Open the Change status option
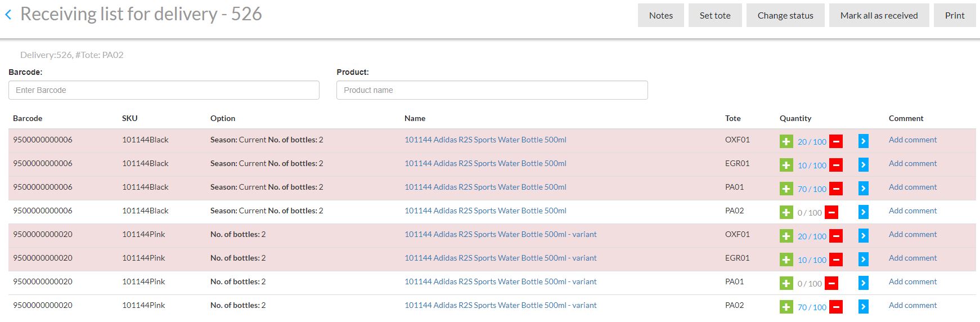 [785, 15]
